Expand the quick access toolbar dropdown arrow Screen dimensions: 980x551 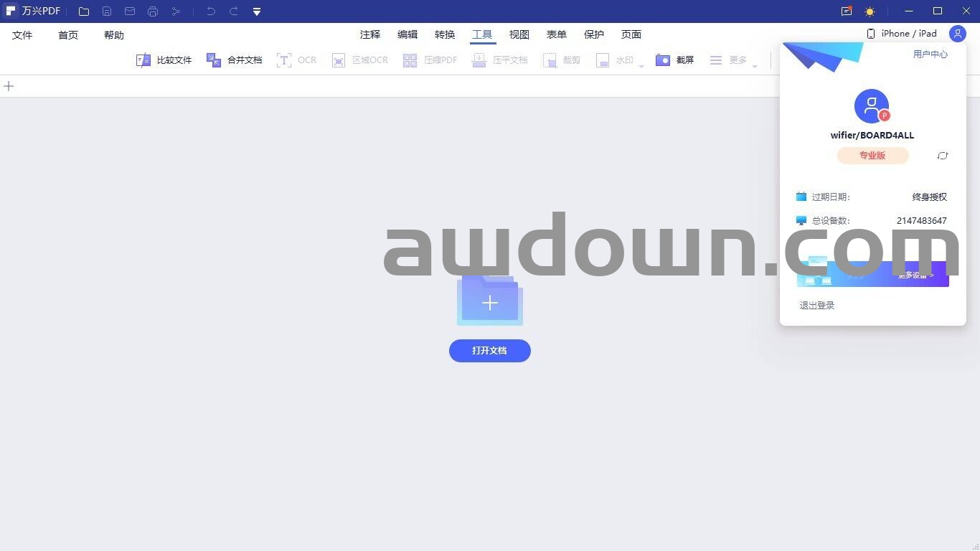[x=257, y=11]
